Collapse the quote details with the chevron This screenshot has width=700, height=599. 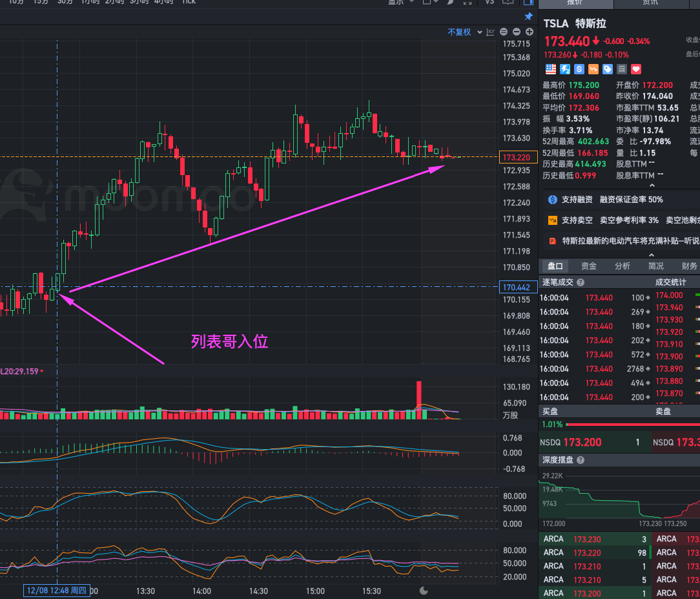(652, 185)
